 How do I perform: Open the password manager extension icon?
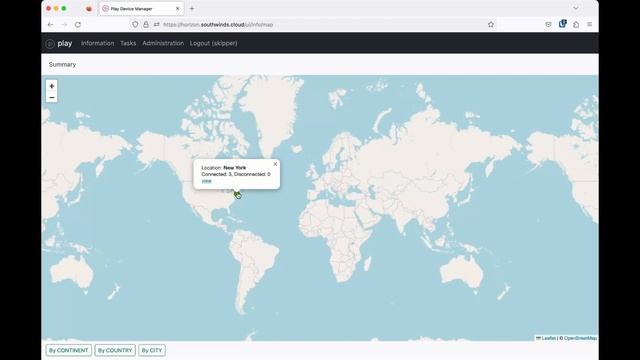click(562, 24)
